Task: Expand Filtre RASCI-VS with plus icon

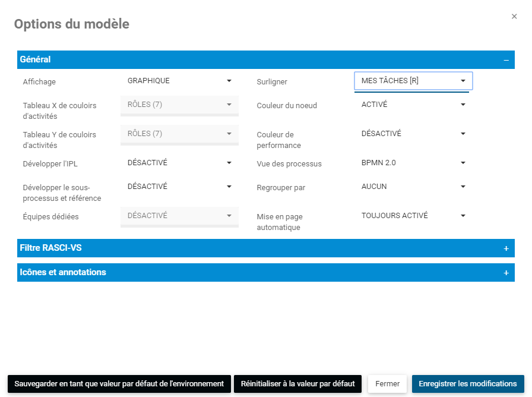Action: (506, 248)
